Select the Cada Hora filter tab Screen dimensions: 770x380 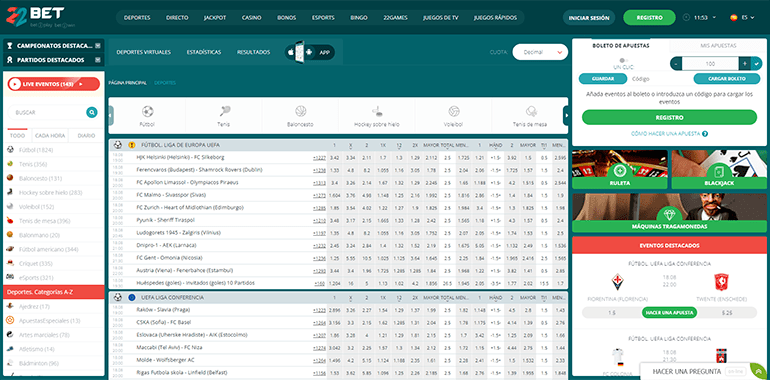point(50,136)
